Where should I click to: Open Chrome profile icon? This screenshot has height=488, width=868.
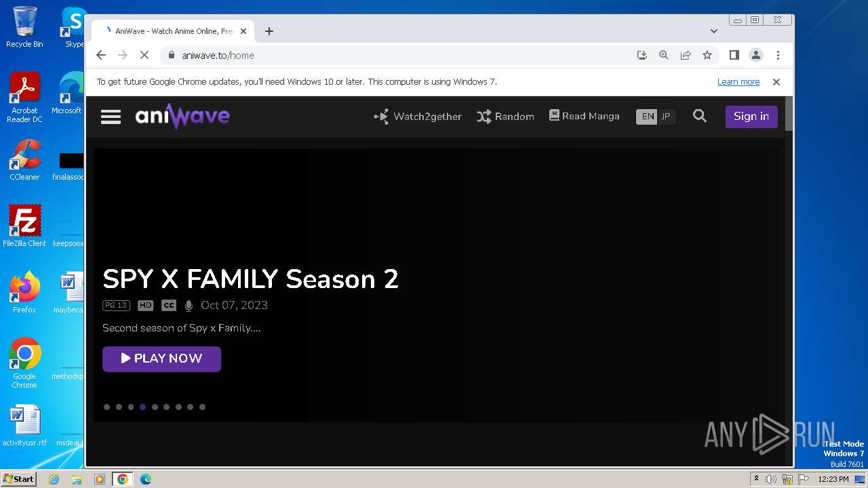pyautogui.click(x=755, y=56)
